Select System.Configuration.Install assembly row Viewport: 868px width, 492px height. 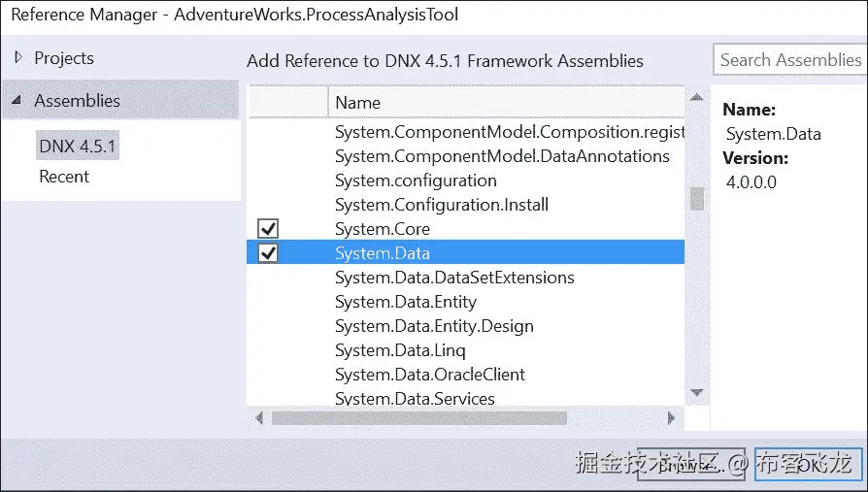pos(441,205)
